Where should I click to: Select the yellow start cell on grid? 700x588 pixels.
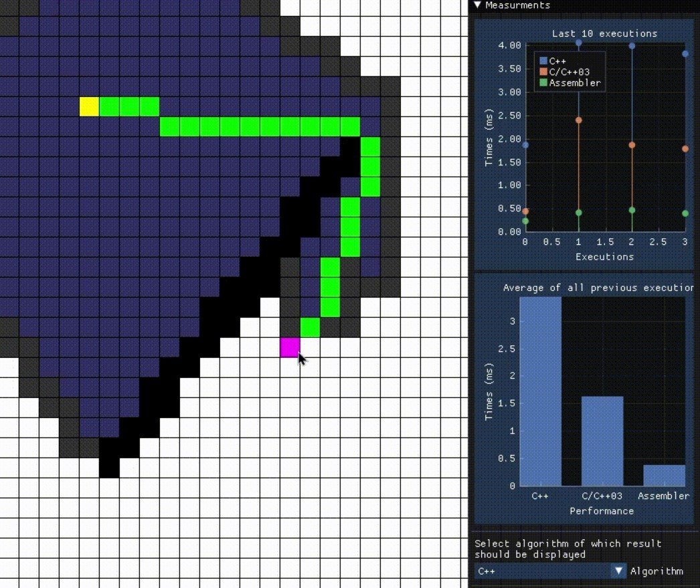click(x=89, y=107)
